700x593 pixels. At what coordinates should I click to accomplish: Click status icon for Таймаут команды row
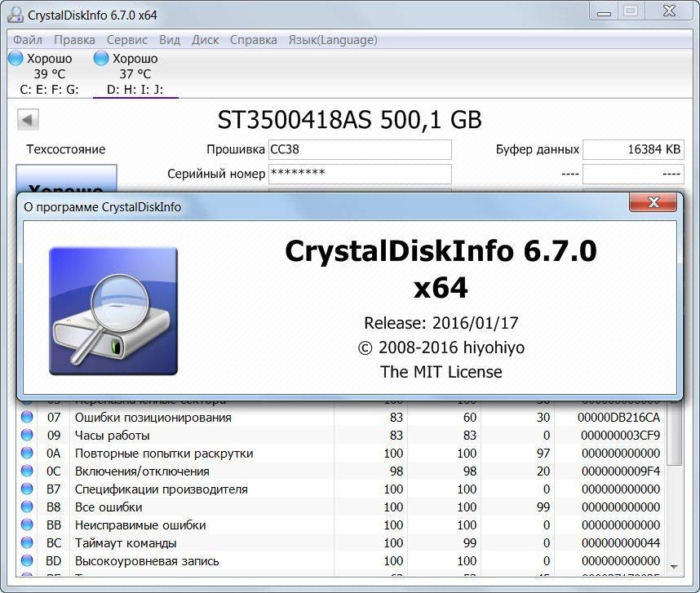27,542
